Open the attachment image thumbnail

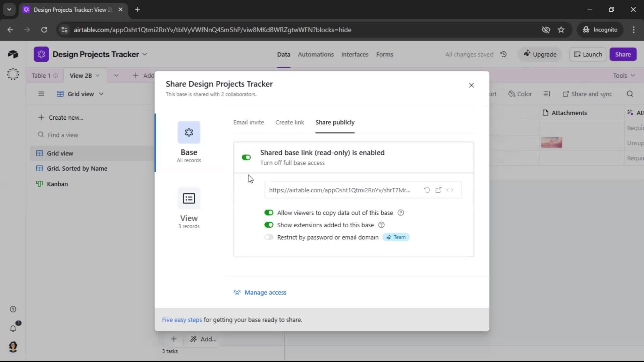pyautogui.click(x=551, y=143)
